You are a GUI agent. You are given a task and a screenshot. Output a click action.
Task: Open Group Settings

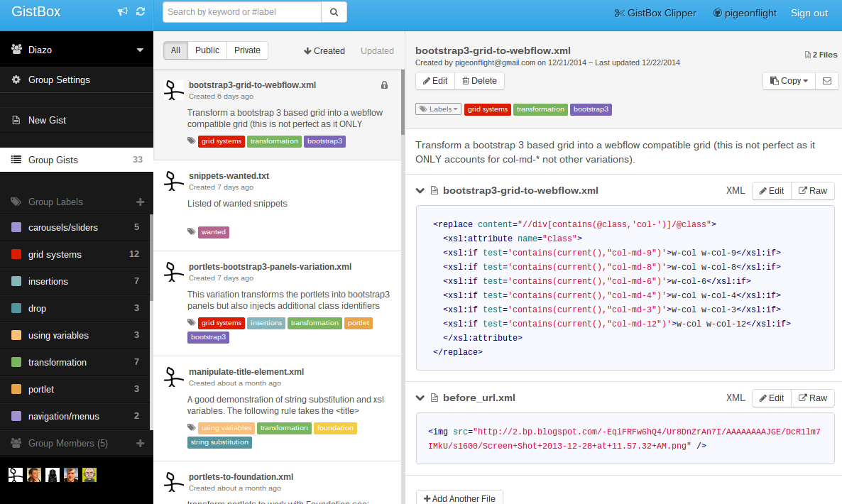tap(77, 80)
